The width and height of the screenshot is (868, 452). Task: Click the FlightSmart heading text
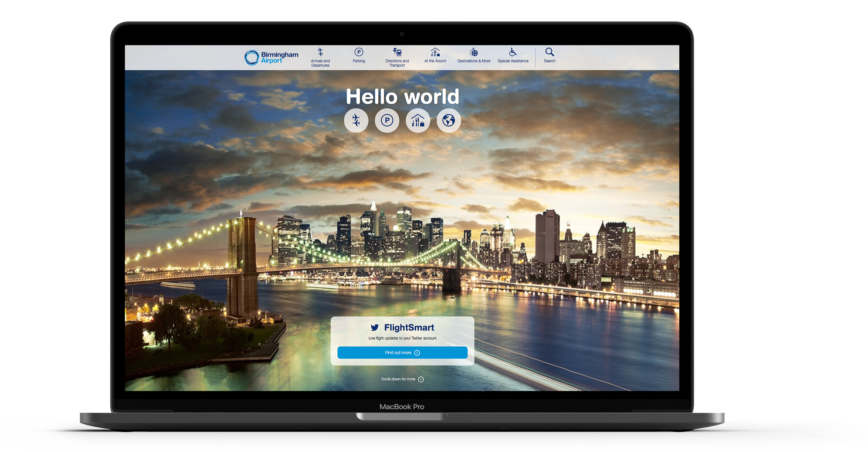[x=409, y=327]
